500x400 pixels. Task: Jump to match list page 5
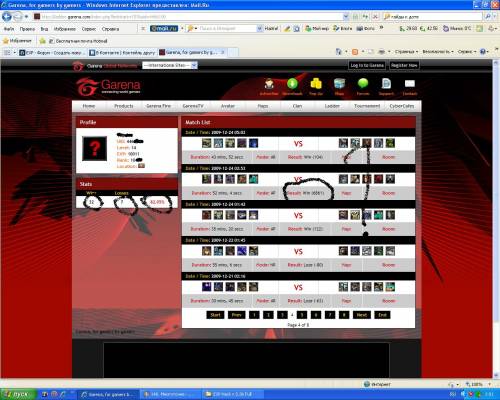click(302, 315)
